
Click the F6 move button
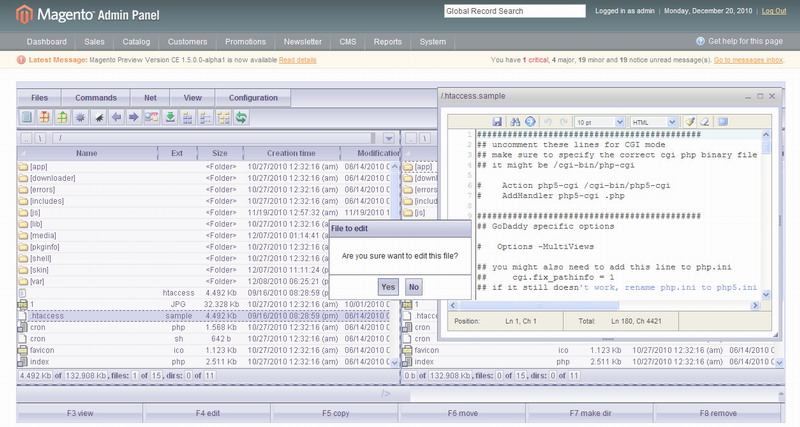tap(463, 413)
